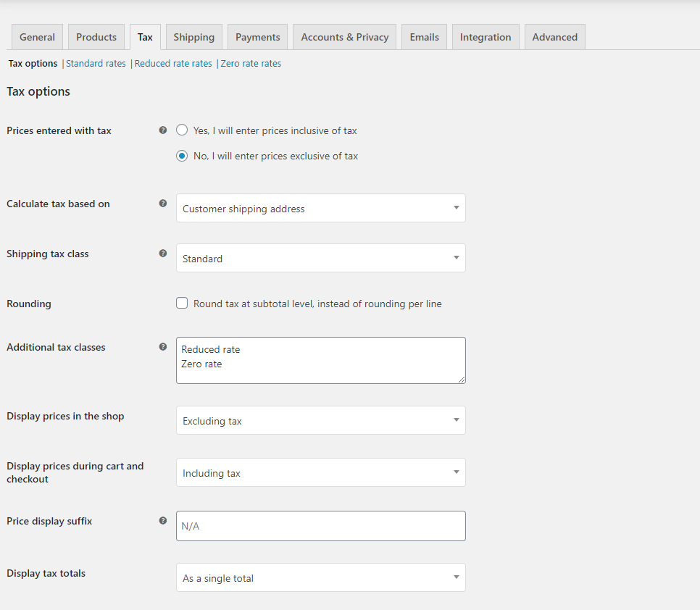700x610 pixels.
Task: Select 'Yes, I will enter prices inclusive of tax'
Action: 182,130
